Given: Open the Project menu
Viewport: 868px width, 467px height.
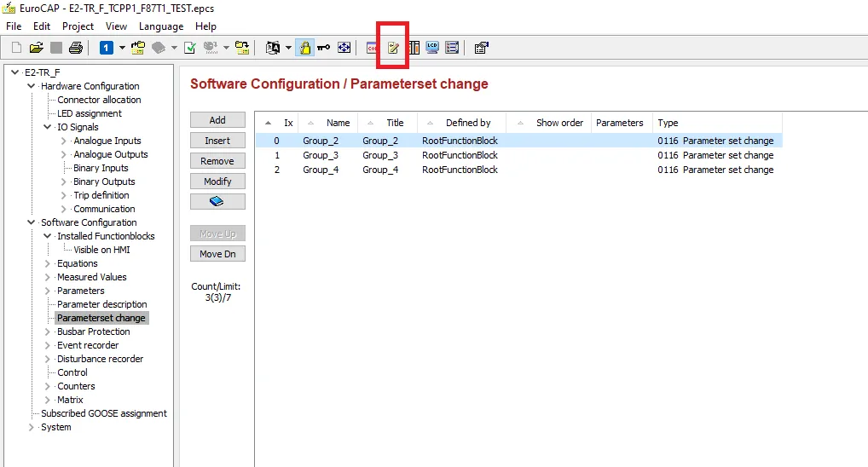Looking at the screenshot, I should tap(78, 26).
